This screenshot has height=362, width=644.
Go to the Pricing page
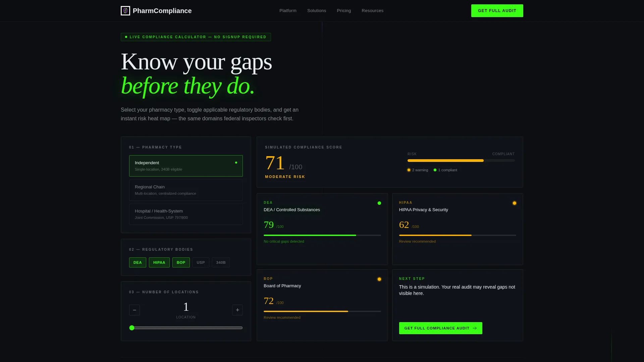pos(344,11)
